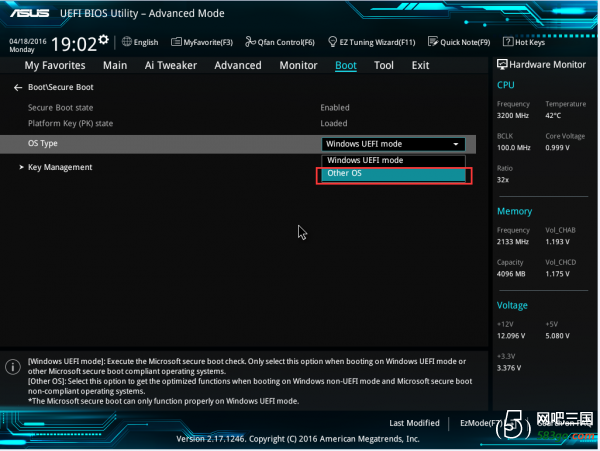Screen dimensions: 600x451
Task: Click the Hot Keys question mark icon
Action: tap(508, 41)
